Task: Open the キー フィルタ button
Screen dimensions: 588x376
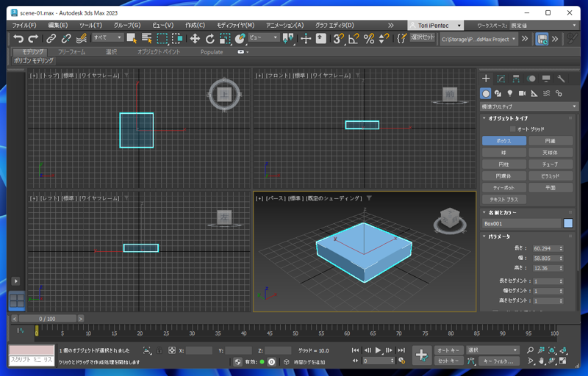Action: click(x=498, y=361)
